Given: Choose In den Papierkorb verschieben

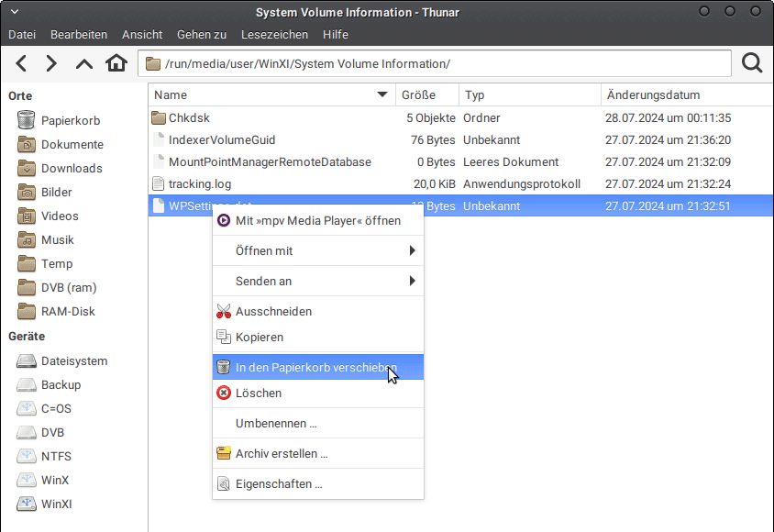Looking at the screenshot, I should [318, 367].
